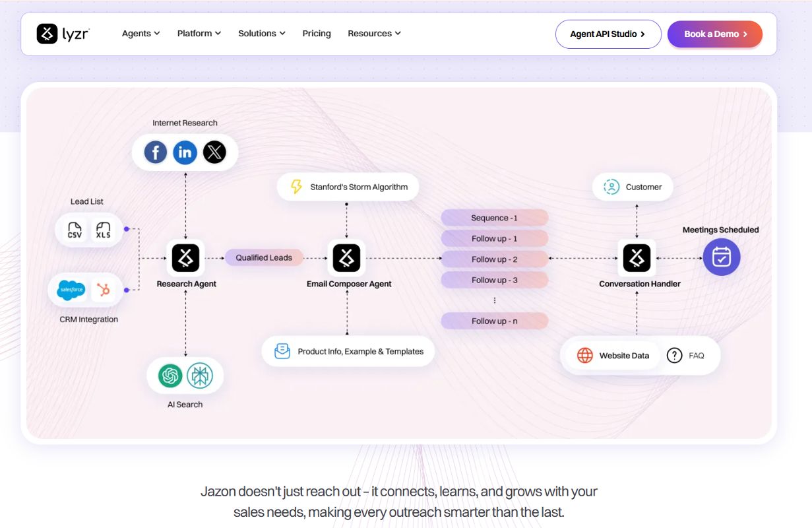Click the Website Data globe icon
The width and height of the screenshot is (812, 528).
pyautogui.click(x=585, y=355)
